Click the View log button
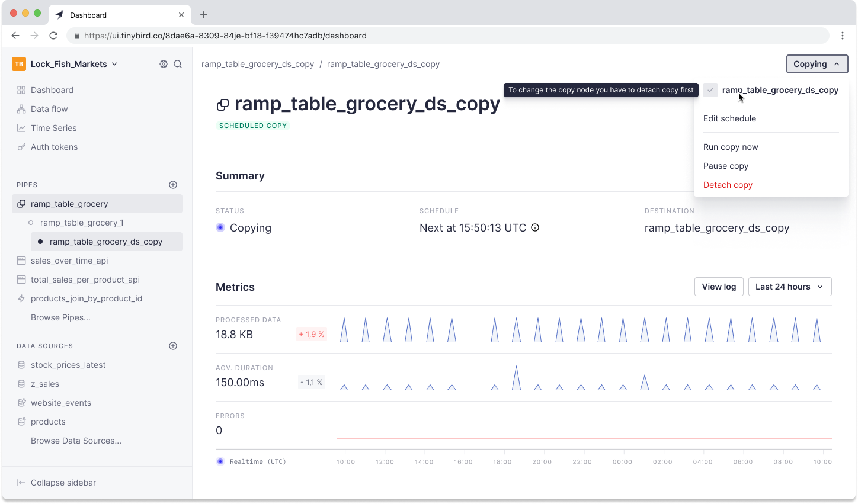This screenshot has height=504, width=858. pyautogui.click(x=718, y=287)
